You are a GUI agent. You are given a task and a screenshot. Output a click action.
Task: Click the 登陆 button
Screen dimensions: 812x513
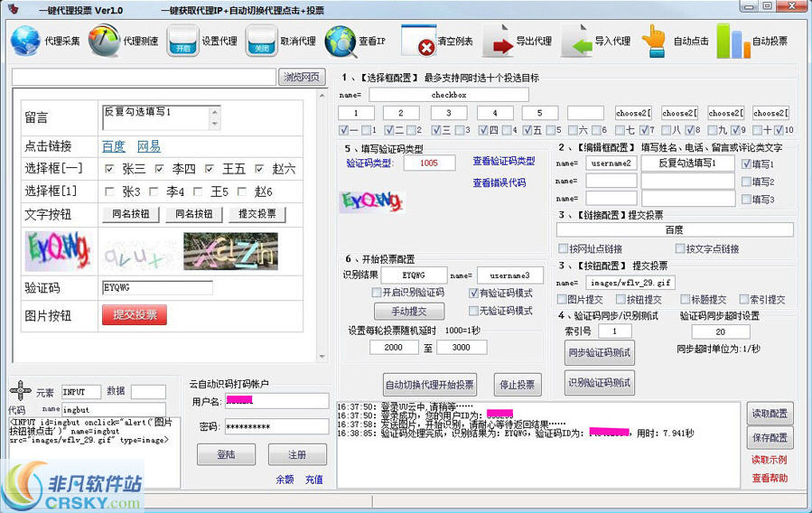click(226, 454)
